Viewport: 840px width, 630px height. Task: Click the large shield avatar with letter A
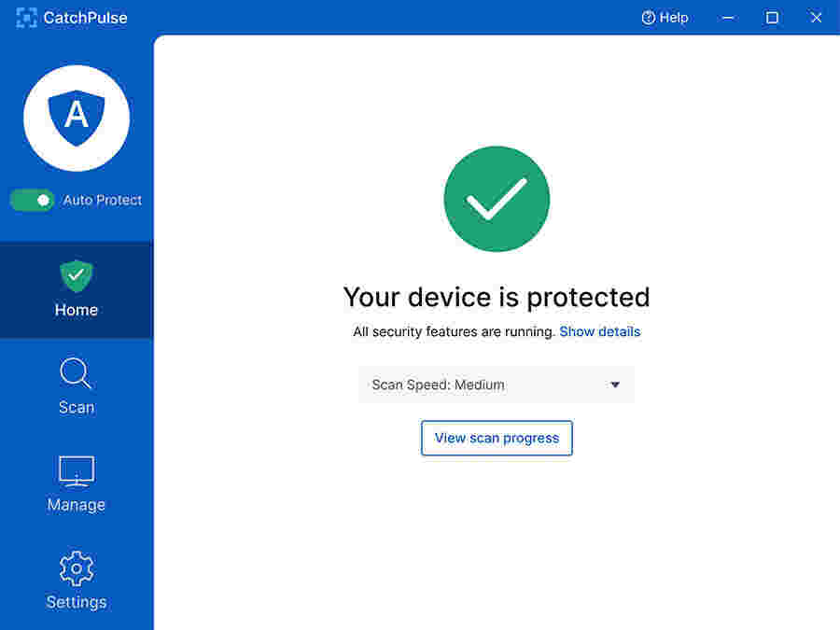[x=77, y=118]
